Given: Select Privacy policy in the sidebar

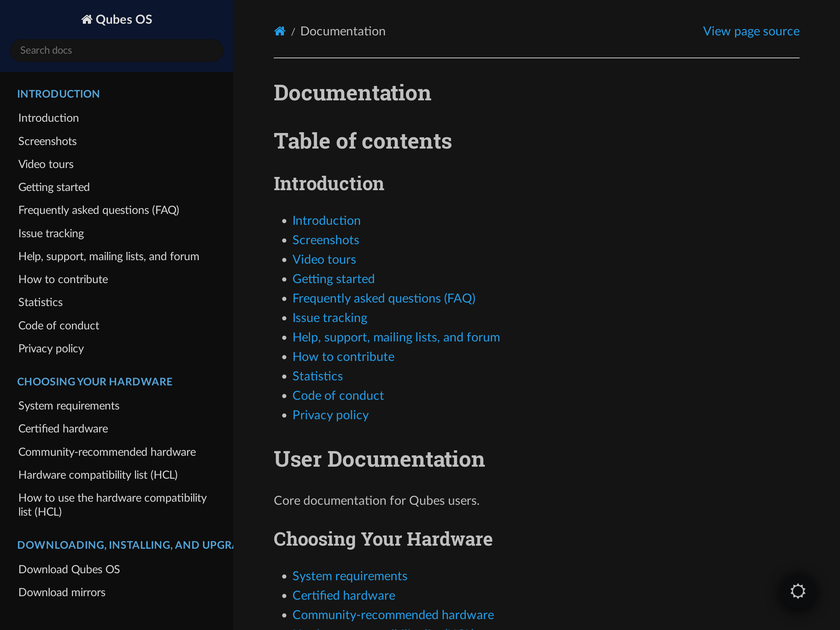Looking at the screenshot, I should 51,348.
